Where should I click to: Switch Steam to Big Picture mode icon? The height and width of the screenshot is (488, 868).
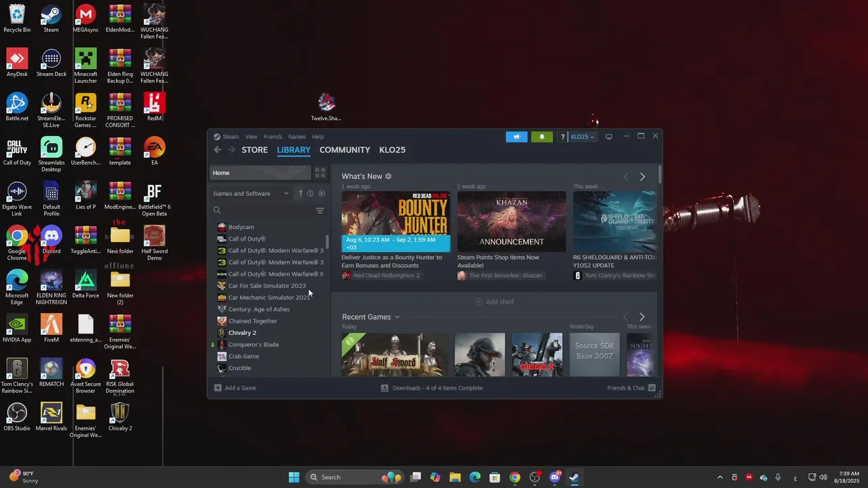(x=608, y=137)
